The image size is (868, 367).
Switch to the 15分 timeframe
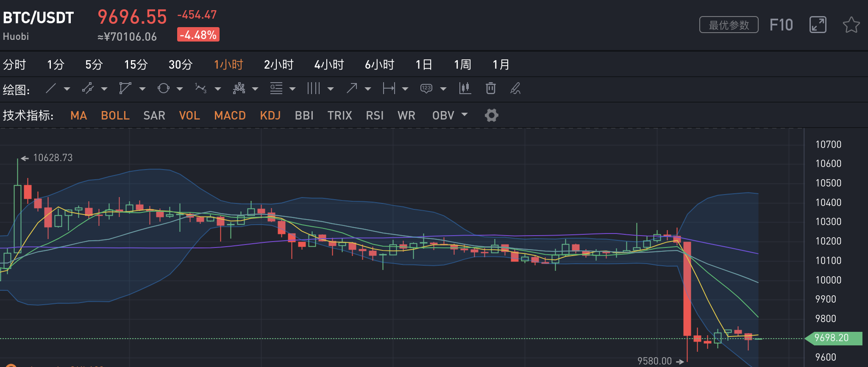tap(136, 64)
